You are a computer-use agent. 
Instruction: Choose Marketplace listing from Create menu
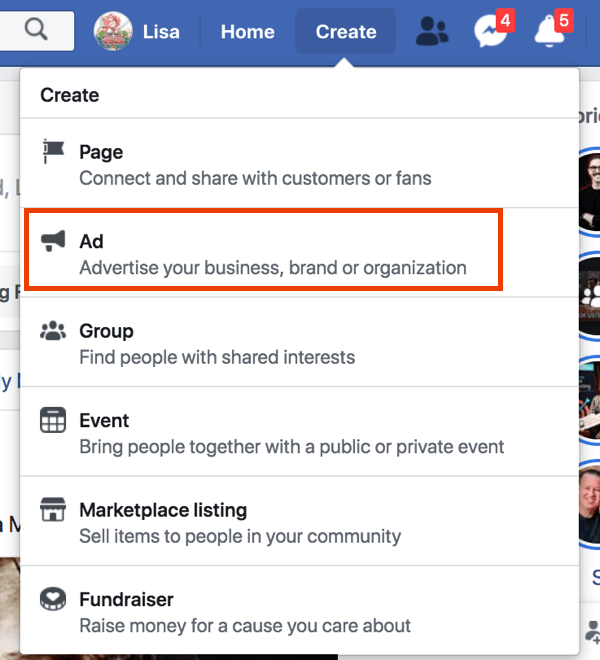click(x=299, y=521)
